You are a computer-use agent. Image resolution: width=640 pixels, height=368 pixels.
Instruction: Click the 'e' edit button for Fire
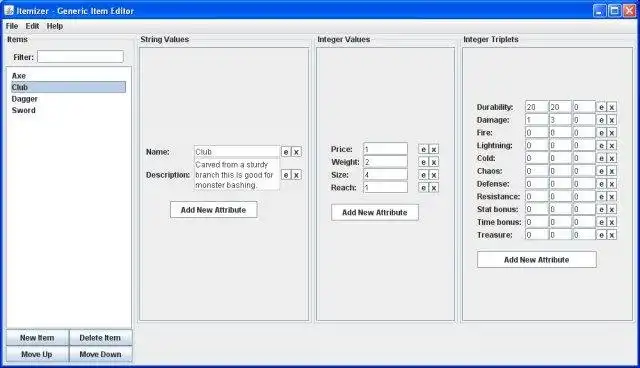[601, 133]
